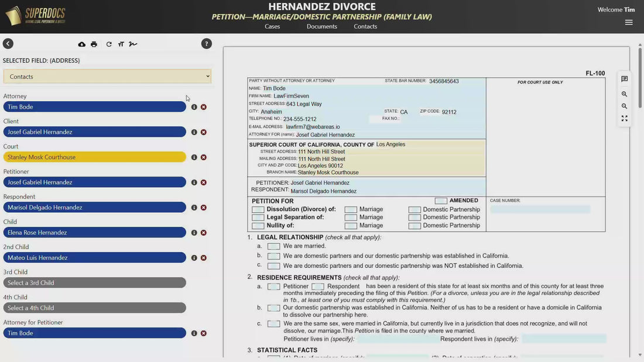The height and width of the screenshot is (362, 644).
Task: Zoom in on the document
Action: pos(624,94)
